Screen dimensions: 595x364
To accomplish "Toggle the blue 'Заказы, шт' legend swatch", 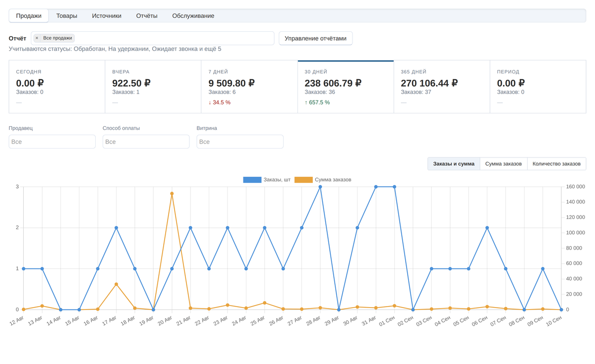I will 252,180.
